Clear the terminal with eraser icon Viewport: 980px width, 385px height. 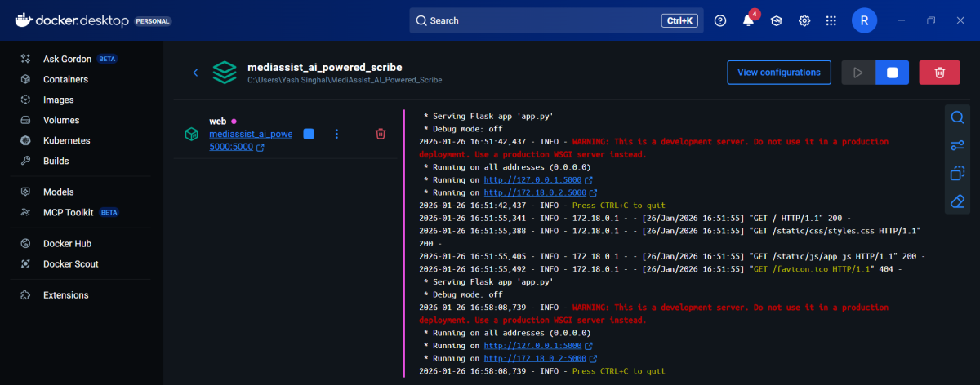pyautogui.click(x=957, y=201)
